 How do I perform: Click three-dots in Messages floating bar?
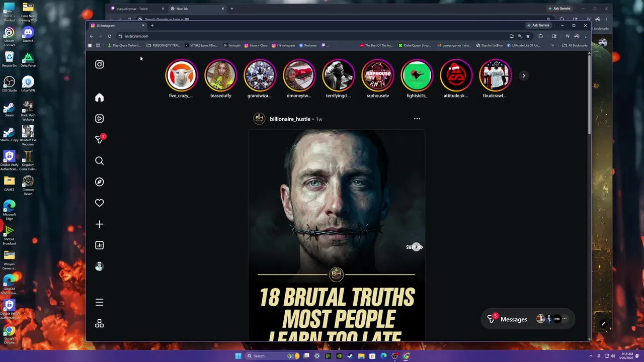[x=565, y=319]
